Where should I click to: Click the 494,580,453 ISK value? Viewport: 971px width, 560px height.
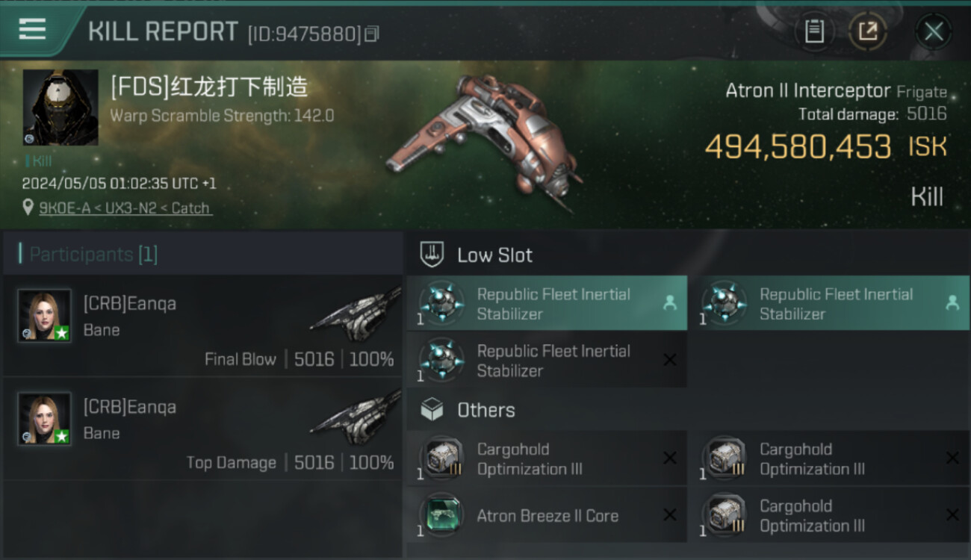point(798,147)
